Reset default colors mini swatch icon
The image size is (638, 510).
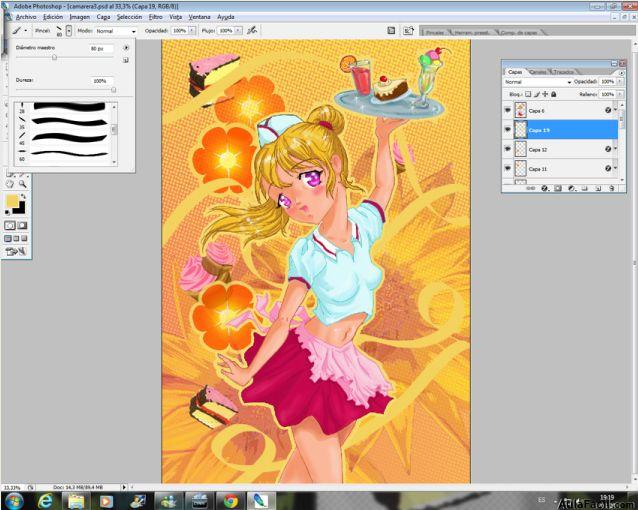click(8, 212)
